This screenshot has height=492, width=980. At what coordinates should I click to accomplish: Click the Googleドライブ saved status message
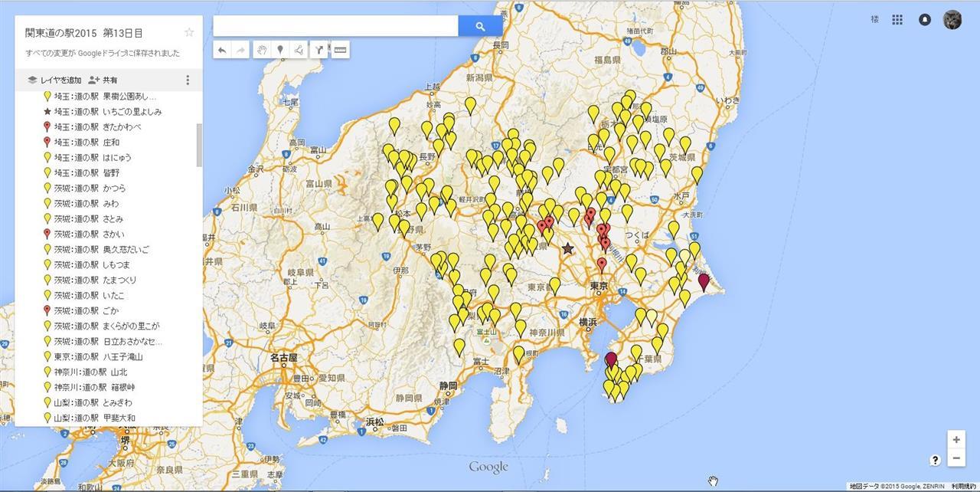click(103, 53)
